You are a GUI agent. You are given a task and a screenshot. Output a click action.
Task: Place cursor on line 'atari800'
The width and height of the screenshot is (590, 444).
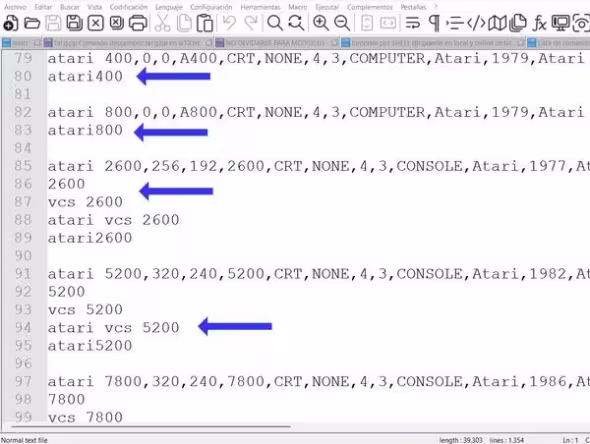(x=85, y=130)
